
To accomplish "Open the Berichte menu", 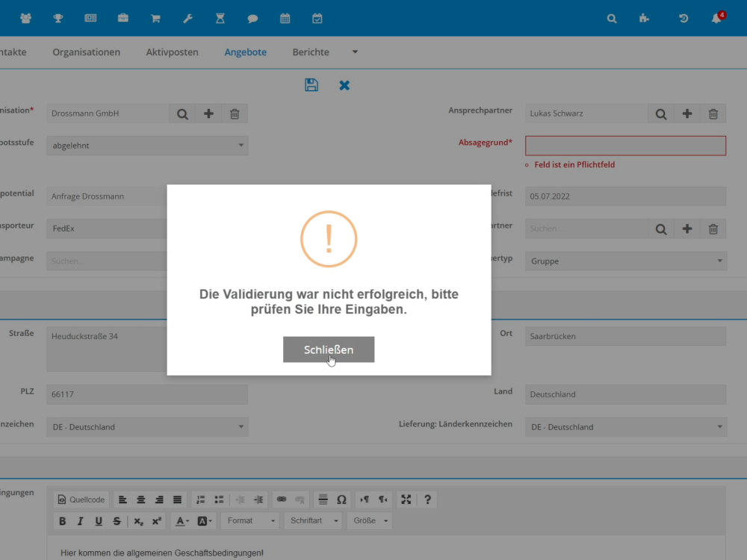I will click(311, 52).
